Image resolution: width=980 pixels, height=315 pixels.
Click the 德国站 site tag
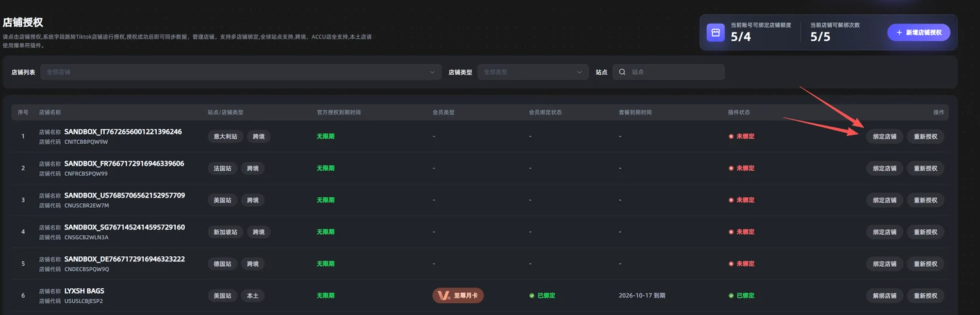tap(223, 264)
